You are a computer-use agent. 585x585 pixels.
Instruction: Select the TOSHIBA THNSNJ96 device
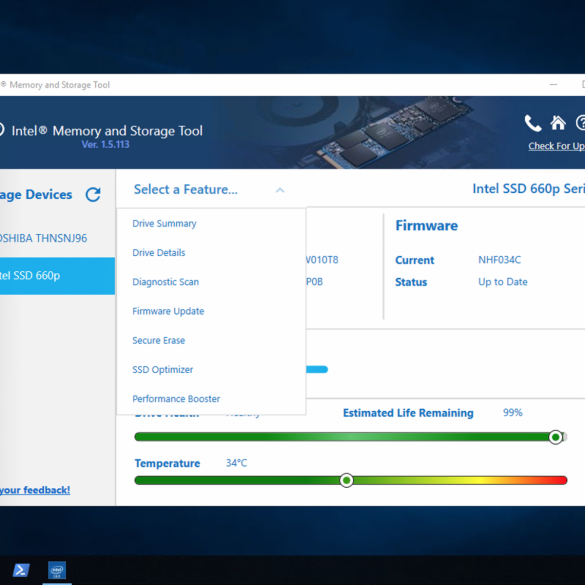tap(57, 238)
